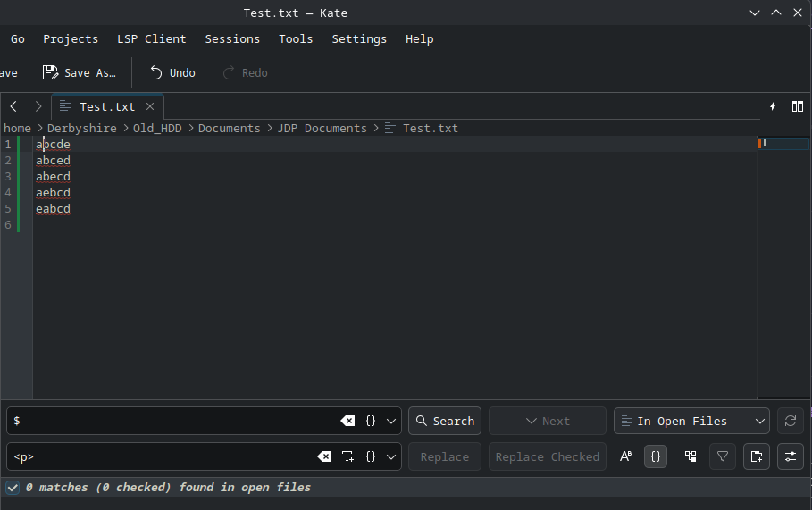Clear the search field text
Screen dimensions: 812x510
347,421
